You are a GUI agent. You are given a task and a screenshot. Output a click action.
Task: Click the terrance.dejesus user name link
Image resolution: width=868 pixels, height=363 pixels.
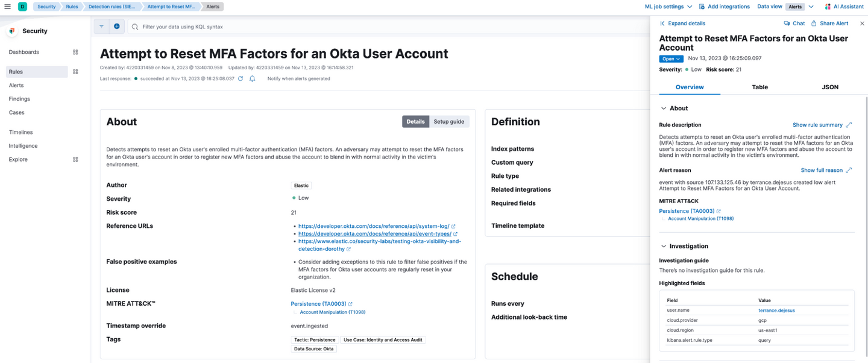(776, 311)
